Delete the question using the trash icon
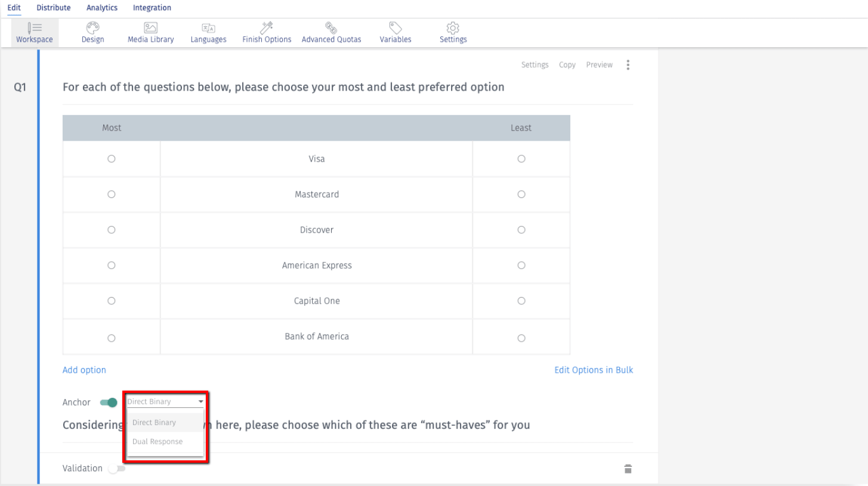The height and width of the screenshot is (486, 868). [628, 469]
